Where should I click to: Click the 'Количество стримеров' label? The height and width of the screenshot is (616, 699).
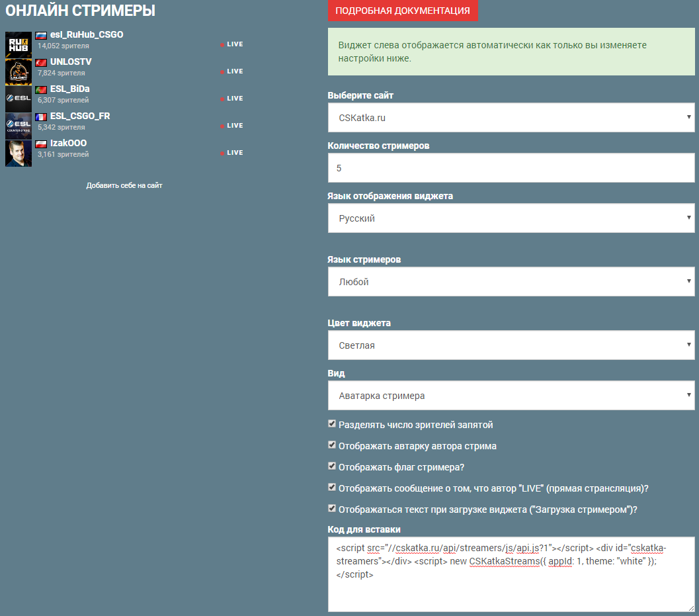pyautogui.click(x=378, y=146)
